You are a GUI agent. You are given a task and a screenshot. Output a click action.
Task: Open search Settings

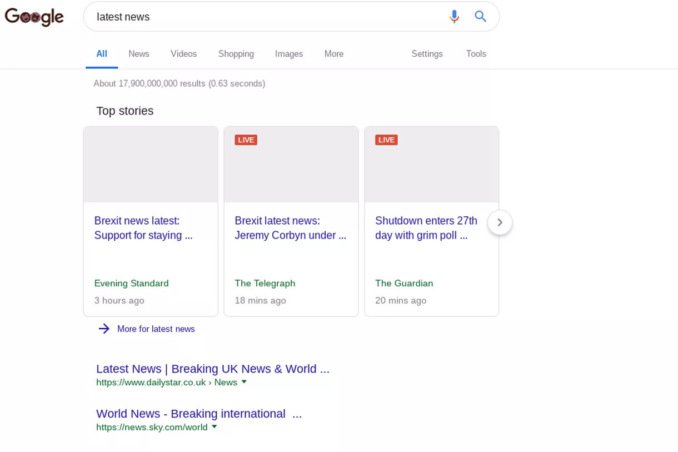click(x=427, y=54)
